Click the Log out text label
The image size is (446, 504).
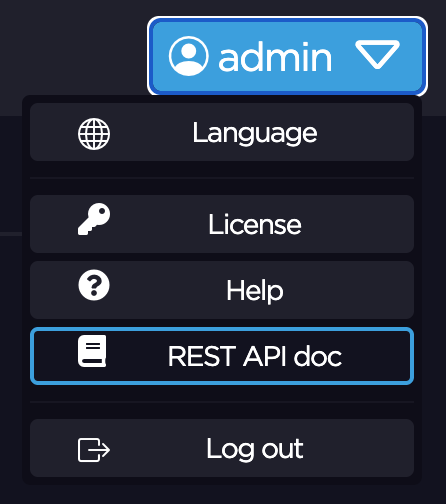(x=255, y=449)
